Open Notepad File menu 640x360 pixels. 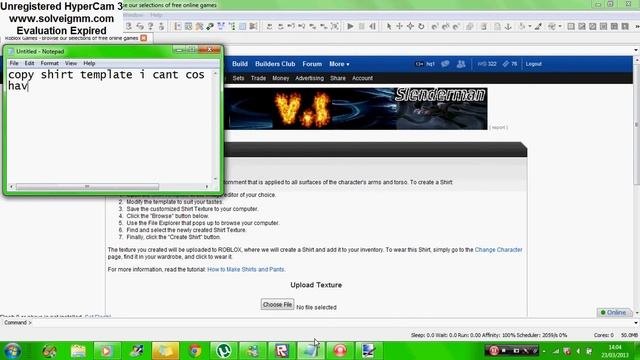click(14, 63)
